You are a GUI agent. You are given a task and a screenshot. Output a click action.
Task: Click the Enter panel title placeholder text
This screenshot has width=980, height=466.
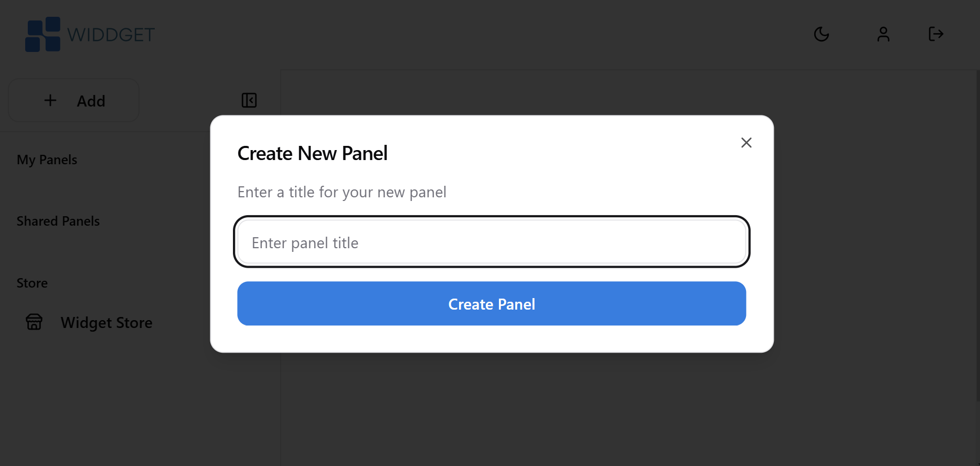[305, 242]
